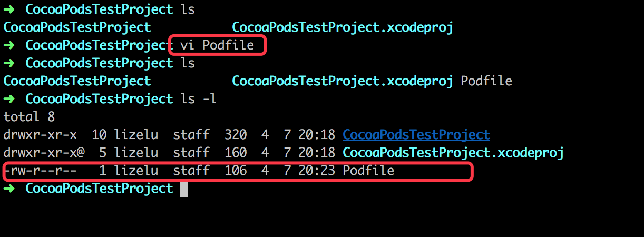Viewport: 644px width, 237px height.
Task: Click cyan CocoaPodsTestProject in first ls output
Action: point(77,27)
